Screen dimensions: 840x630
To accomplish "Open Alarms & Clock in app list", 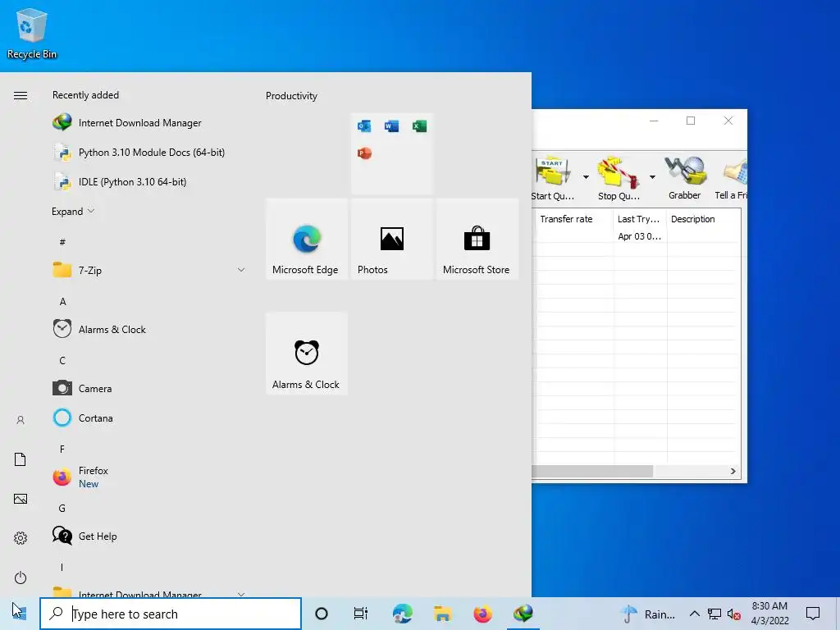I will point(149,330).
